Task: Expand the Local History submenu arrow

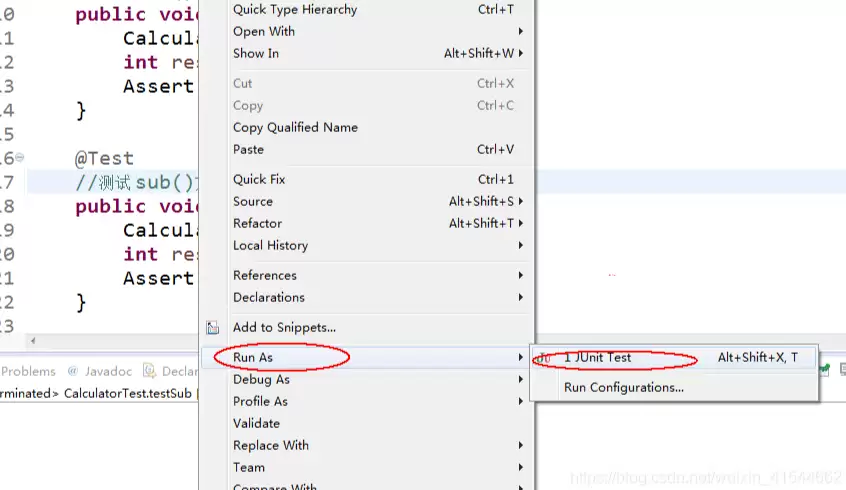Action: [x=521, y=246]
